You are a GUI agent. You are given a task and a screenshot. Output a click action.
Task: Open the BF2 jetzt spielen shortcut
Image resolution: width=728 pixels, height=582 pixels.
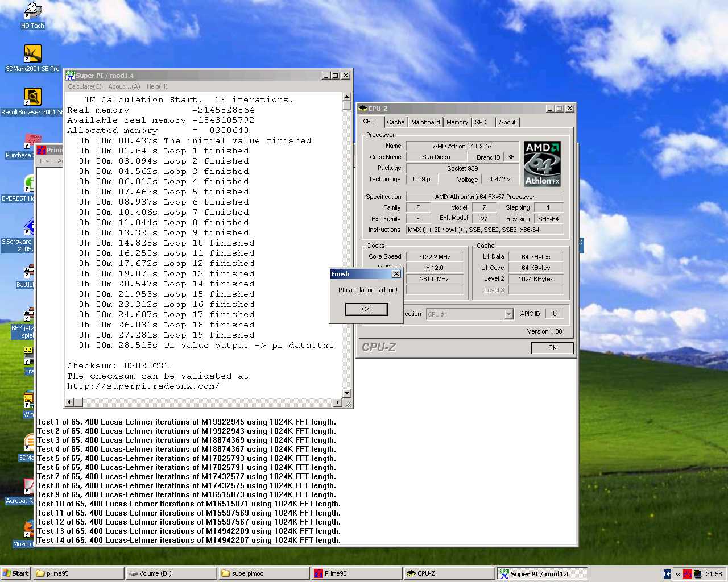[23, 323]
